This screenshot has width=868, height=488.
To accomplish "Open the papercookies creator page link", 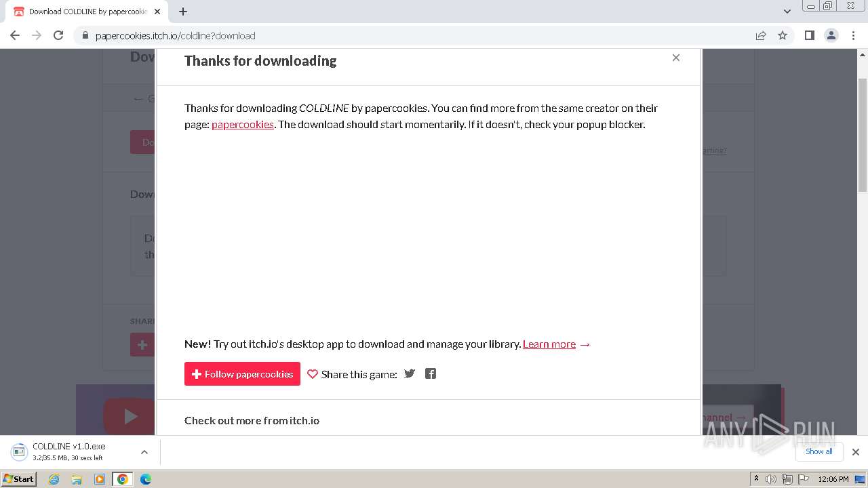I will click(243, 124).
